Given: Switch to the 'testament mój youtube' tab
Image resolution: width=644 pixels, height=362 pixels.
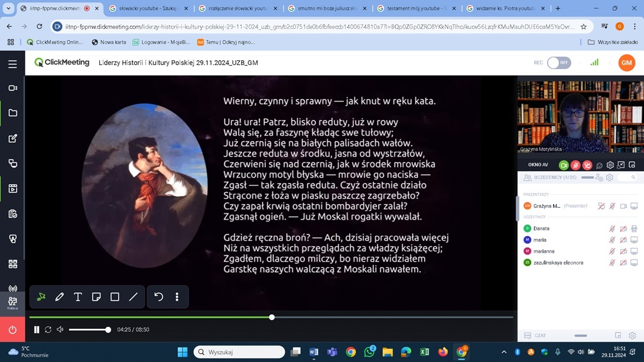Looking at the screenshot, I should 416,8.
